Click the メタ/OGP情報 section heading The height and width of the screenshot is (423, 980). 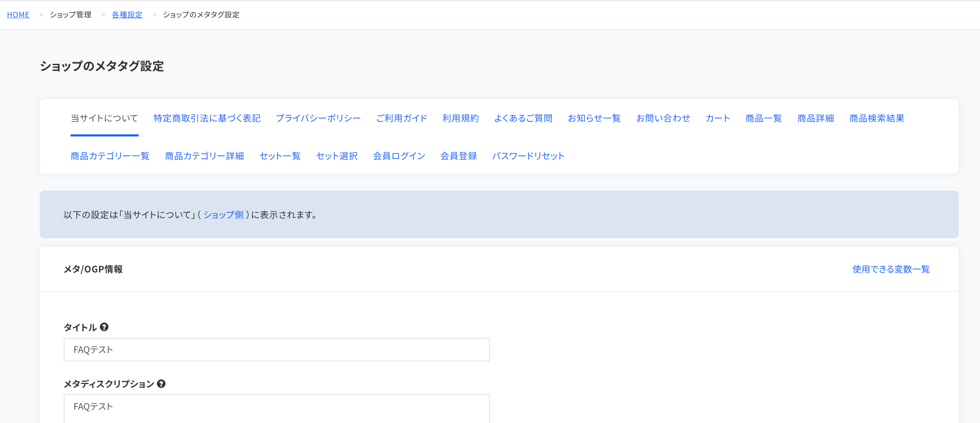pos(93,269)
